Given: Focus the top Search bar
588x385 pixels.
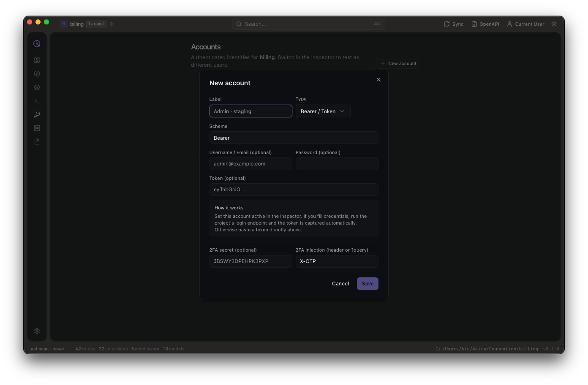Looking at the screenshot, I should [x=308, y=24].
